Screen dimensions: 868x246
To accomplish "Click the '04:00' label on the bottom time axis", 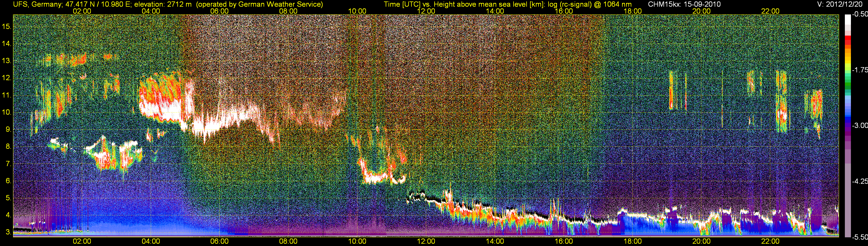I will coord(151,242).
